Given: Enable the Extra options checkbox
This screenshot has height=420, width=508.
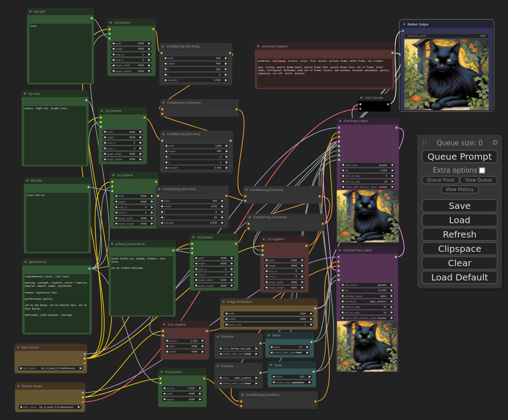Looking at the screenshot, I should click(x=482, y=170).
